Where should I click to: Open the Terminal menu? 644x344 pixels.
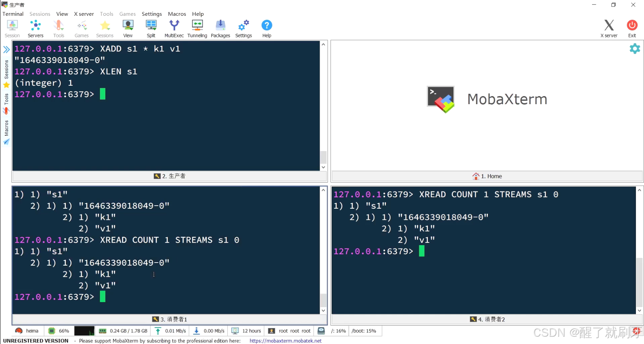pos(13,14)
